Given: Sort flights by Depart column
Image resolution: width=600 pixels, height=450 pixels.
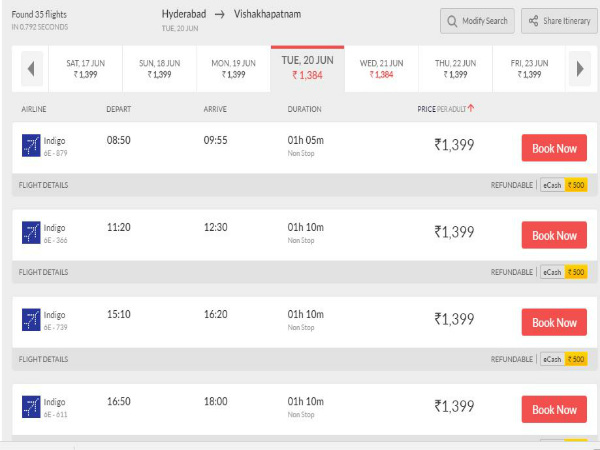Looking at the screenshot, I should (119, 108).
